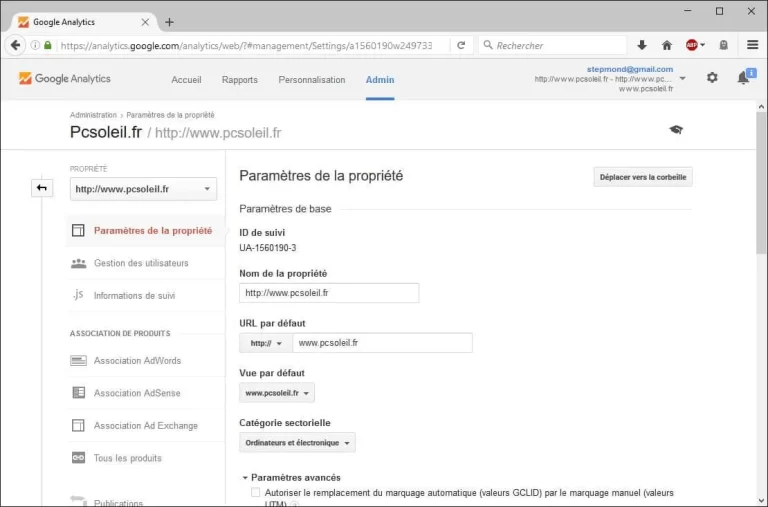The image size is (768, 507).
Task: Go to browser home page icon
Action: (x=667, y=45)
